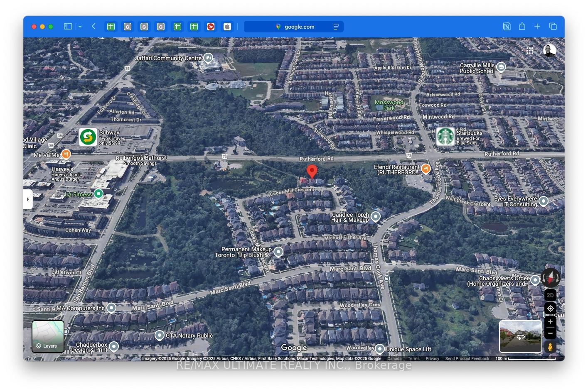
Task: Open the Google apps grid icon
Action: tap(530, 51)
